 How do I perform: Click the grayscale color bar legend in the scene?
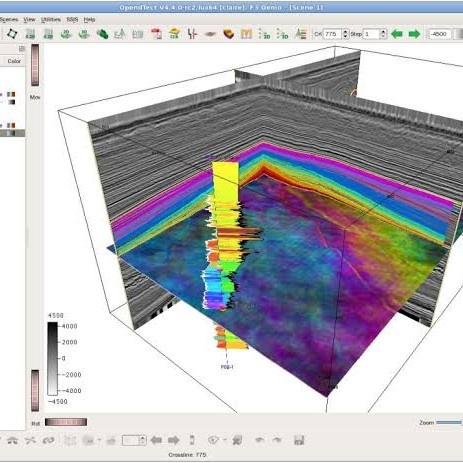[x=52, y=358]
